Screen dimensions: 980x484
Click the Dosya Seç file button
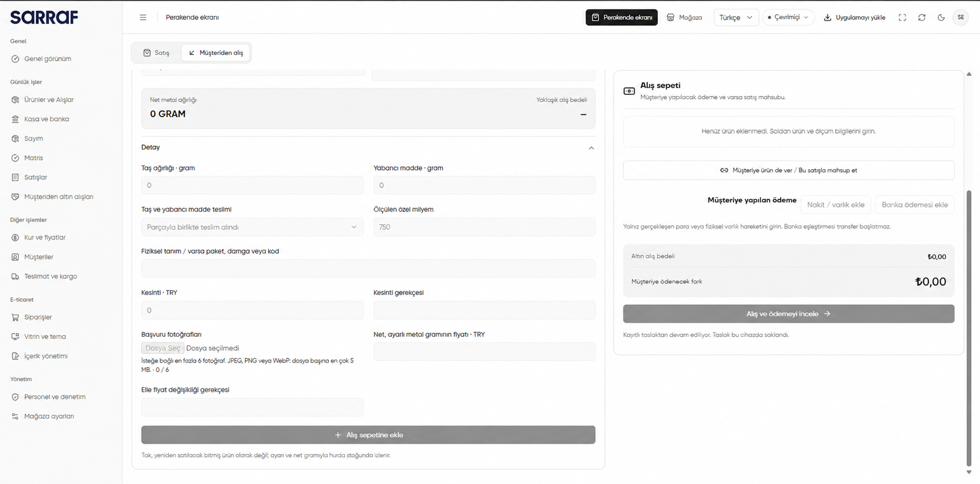(163, 348)
